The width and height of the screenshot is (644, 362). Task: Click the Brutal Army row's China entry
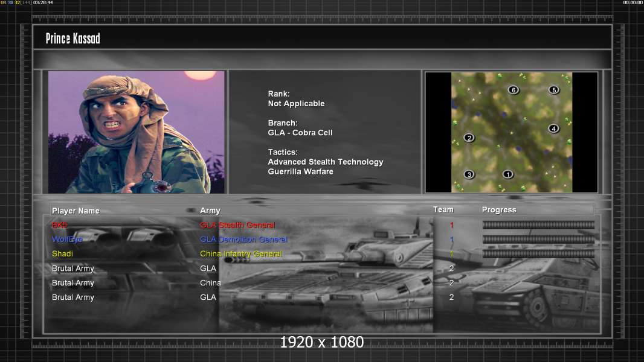coord(210,283)
